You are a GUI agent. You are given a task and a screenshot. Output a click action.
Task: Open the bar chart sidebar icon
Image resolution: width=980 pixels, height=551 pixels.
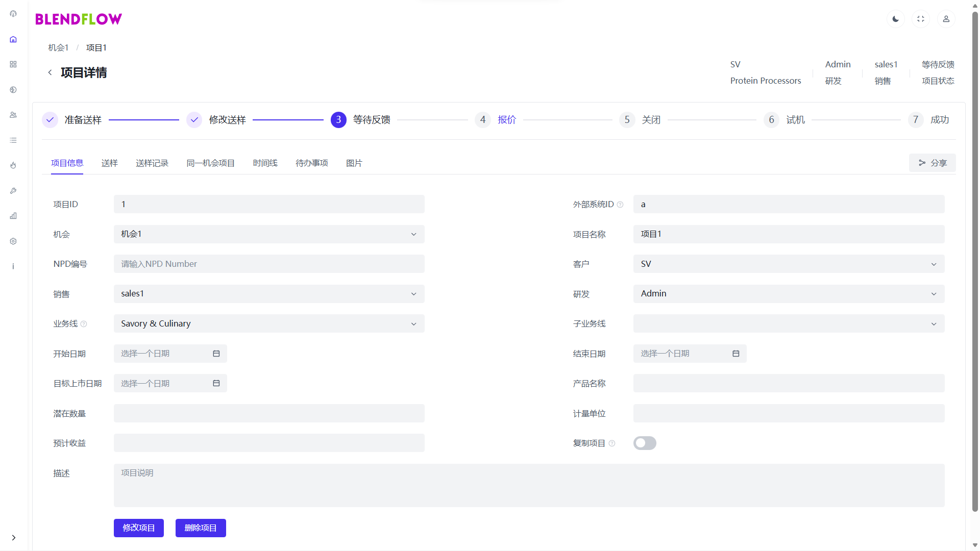point(13,216)
